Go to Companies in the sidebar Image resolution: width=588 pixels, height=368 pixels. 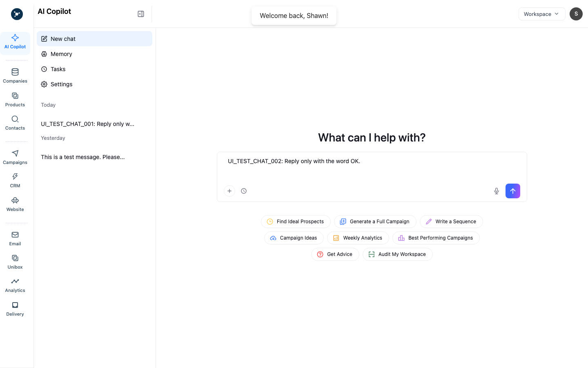pos(15,76)
